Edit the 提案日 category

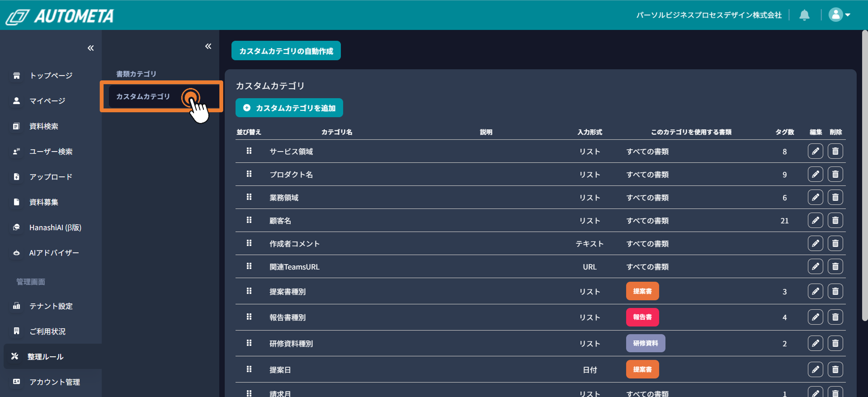pos(815,369)
